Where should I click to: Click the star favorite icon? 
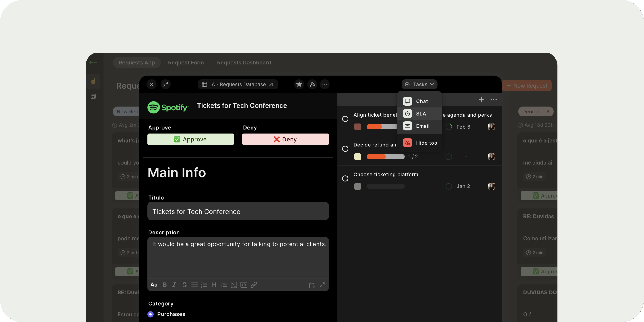299,84
